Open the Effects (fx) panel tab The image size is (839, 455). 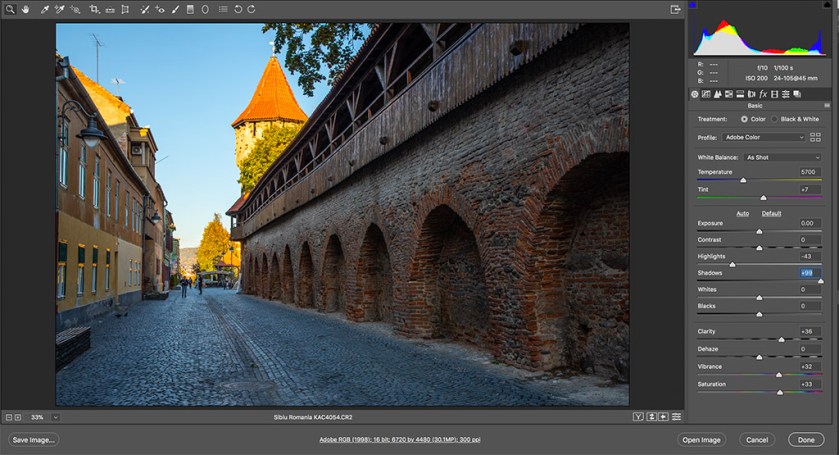click(x=763, y=94)
